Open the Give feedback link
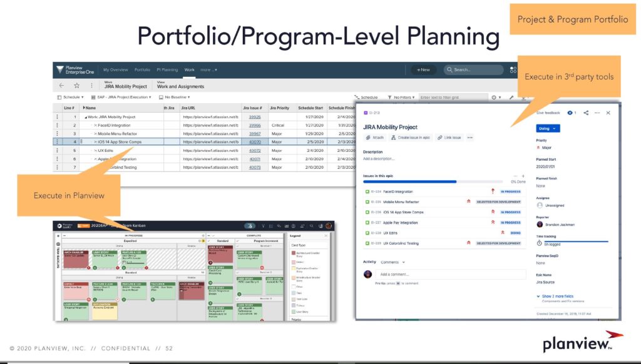 coord(548,113)
